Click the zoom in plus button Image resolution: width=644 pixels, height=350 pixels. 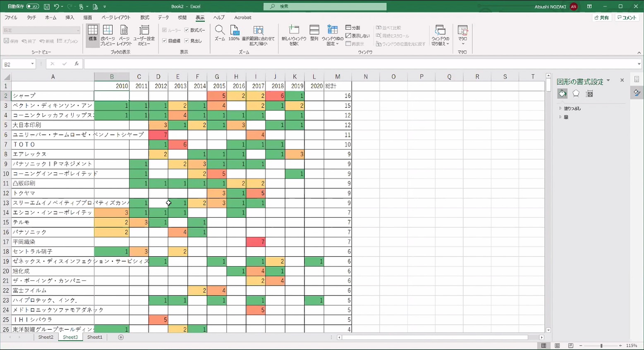click(x=620, y=345)
